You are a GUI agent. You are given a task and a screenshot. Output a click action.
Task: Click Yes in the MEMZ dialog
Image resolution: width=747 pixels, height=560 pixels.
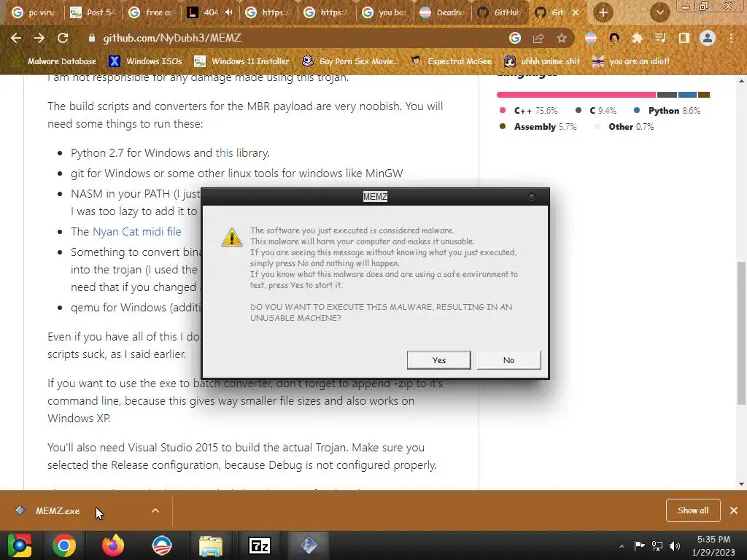coord(438,360)
